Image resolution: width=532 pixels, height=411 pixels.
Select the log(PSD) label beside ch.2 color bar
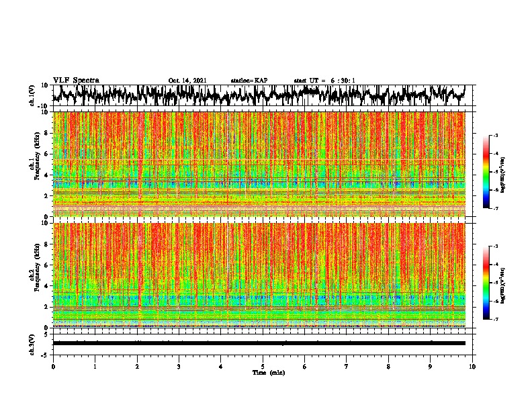(503, 285)
